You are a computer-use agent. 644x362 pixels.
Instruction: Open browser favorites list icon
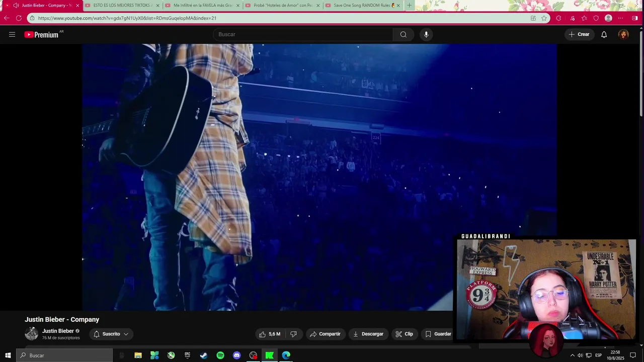tap(584, 18)
